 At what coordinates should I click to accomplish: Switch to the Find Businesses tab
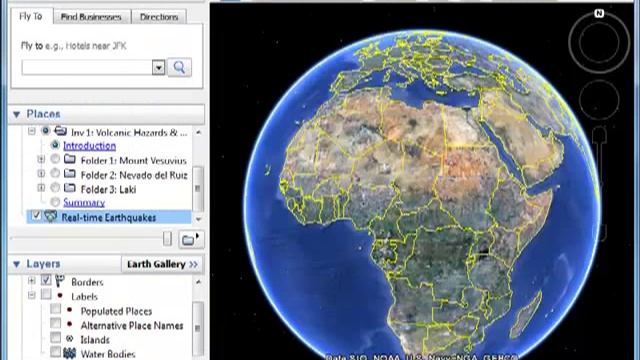tap(91, 17)
